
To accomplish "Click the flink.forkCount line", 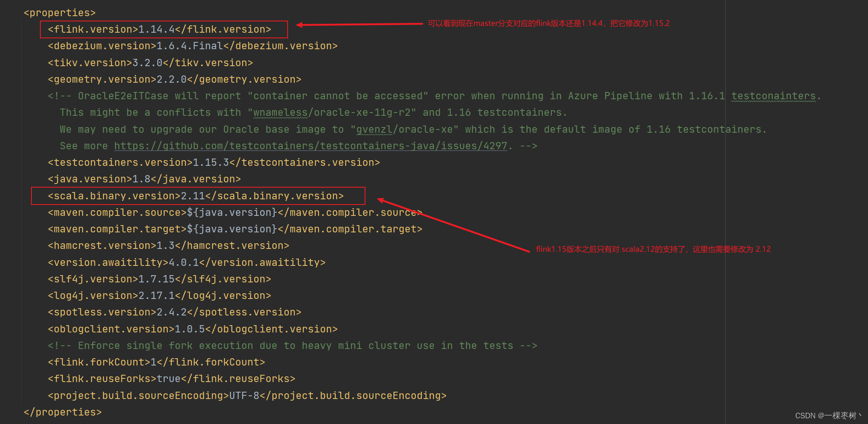I will click(156, 362).
